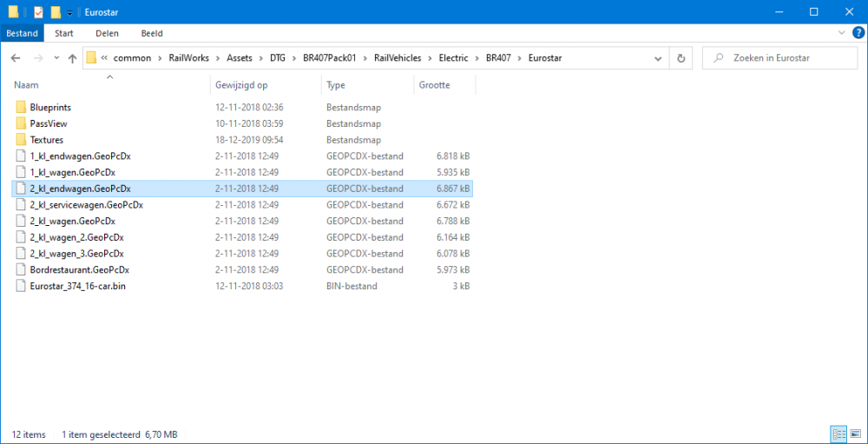This screenshot has height=444, width=868.
Task: Click the New Folder icon in title bar
Action: click(x=56, y=12)
